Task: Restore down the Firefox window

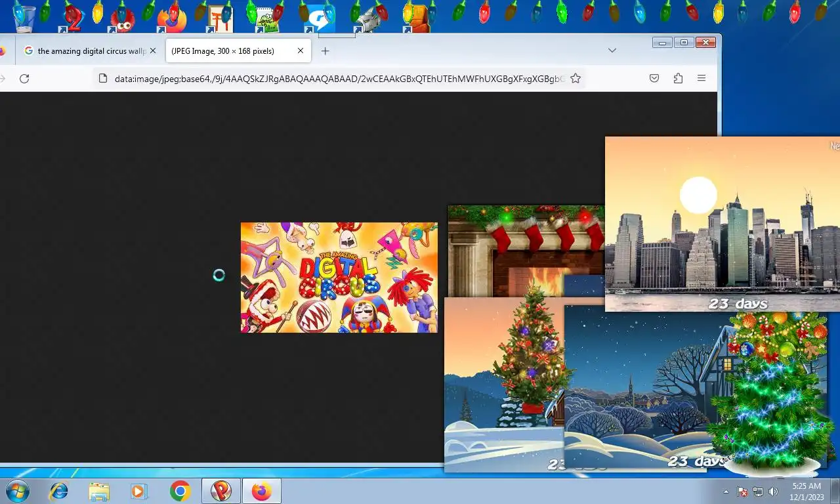Action: 684,42
